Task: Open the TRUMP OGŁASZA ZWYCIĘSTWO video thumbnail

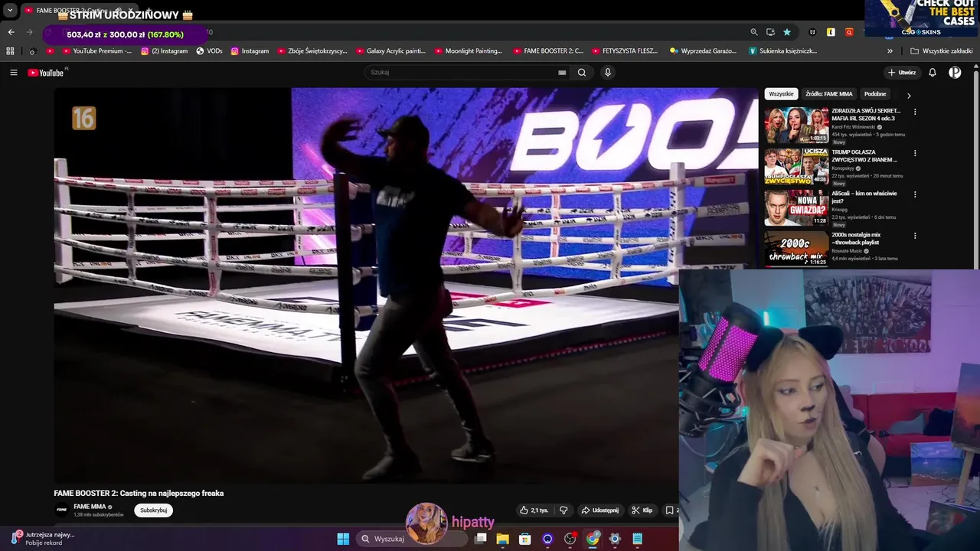Action: (796, 166)
